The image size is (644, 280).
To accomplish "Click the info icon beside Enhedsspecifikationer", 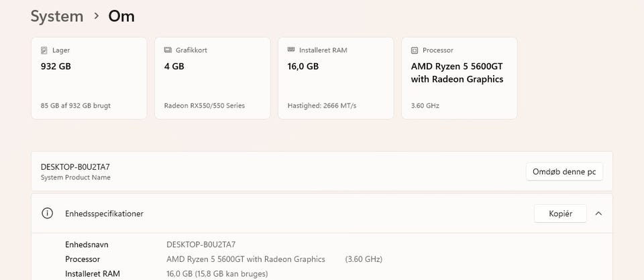I will pos(47,214).
